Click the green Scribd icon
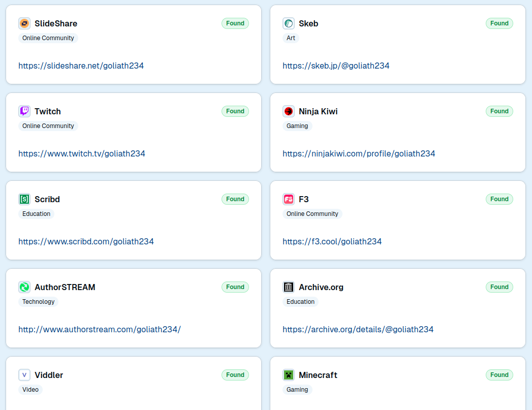Image resolution: width=532 pixels, height=410 pixels. [x=24, y=199]
